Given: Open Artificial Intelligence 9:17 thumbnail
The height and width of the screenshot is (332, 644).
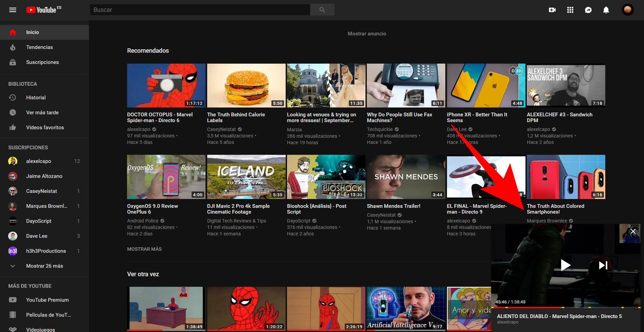Looking at the screenshot, I should click(x=406, y=309).
